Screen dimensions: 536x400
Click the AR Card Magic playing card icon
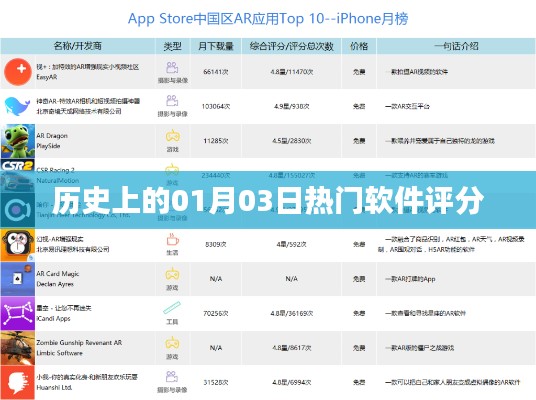coord(17,279)
